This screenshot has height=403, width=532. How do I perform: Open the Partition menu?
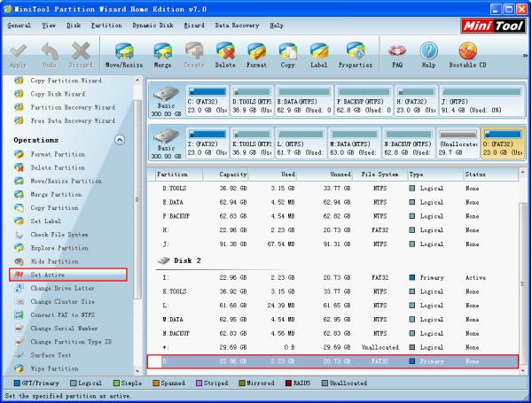106,26
